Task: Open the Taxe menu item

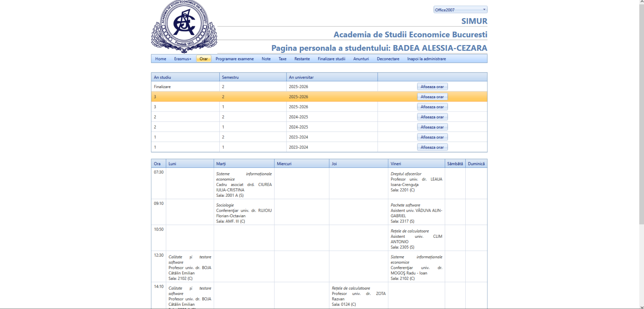Action: pyautogui.click(x=283, y=59)
